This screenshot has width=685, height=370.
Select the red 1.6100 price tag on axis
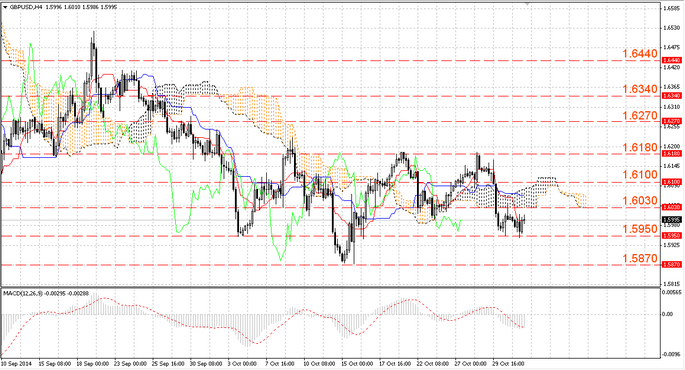pos(671,182)
